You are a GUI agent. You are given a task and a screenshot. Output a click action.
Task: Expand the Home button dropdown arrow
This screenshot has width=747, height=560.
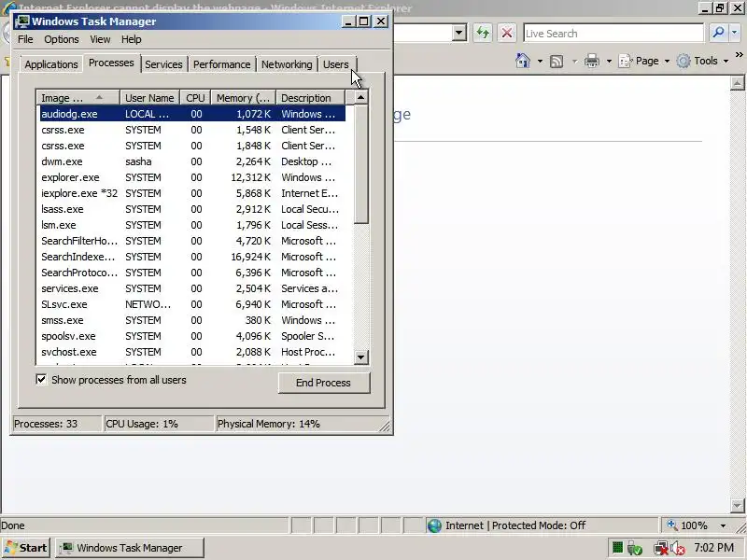(x=540, y=61)
